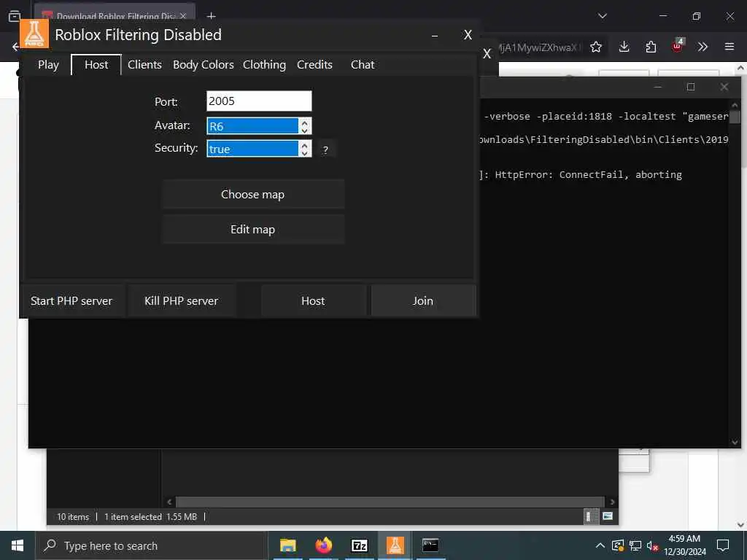Click the Host button at bottom

pyautogui.click(x=313, y=301)
